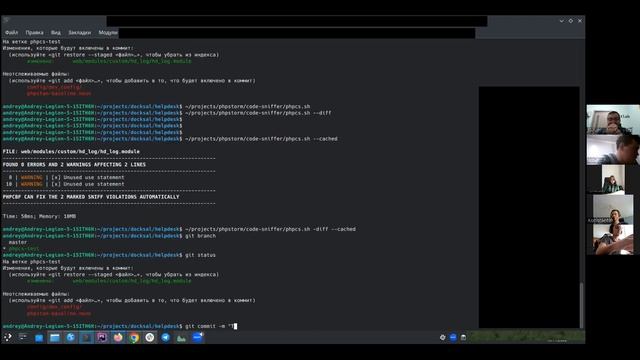Click the terminal vertical scrollbar handle
Viewport: 640px width, 360px height.
(582, 305)
